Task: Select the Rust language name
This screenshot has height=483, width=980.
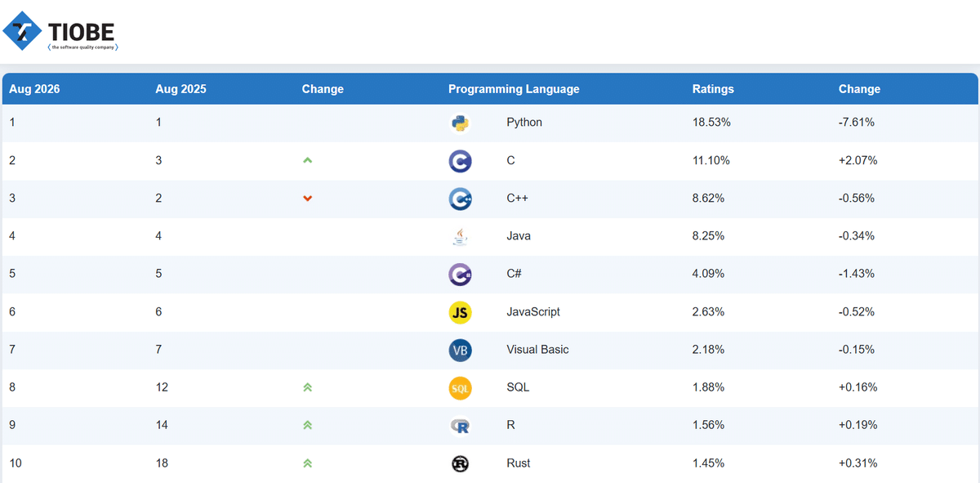Action: [519, 463]
